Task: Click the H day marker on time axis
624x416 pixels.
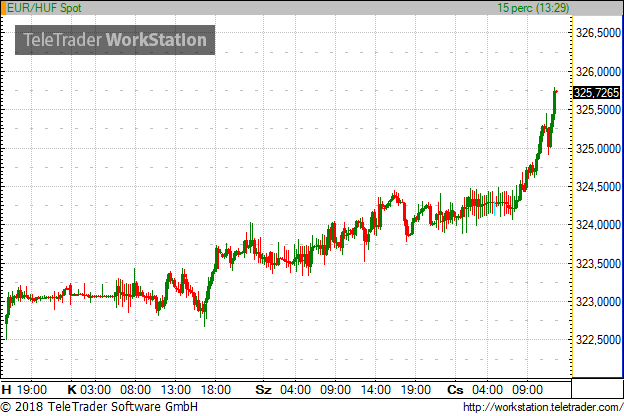Action: point(6,389)
